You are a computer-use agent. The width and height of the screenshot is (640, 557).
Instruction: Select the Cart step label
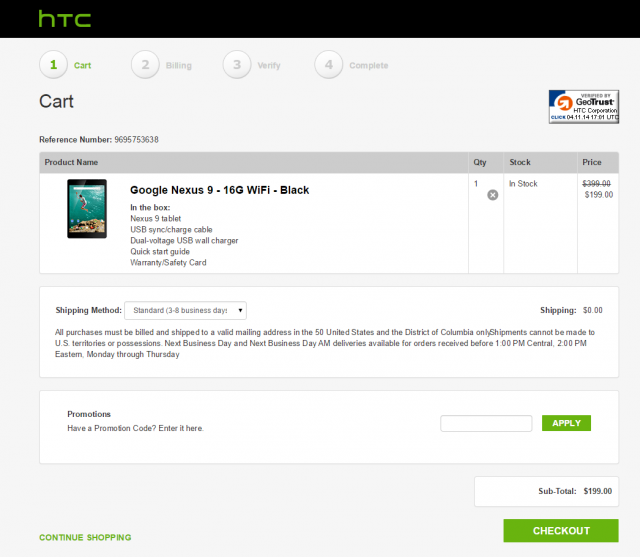pyautogui.click(x=83, y=66)
